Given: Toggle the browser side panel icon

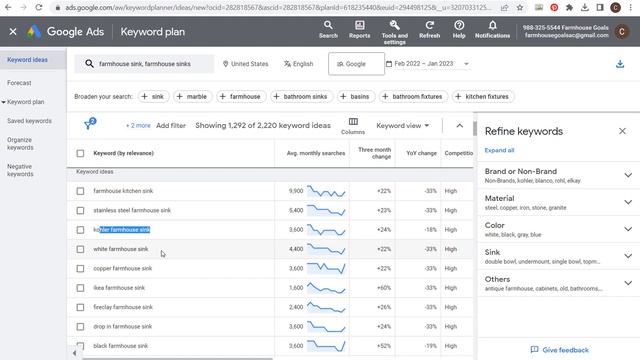Looking at the screenshot, I should point(600,7).
